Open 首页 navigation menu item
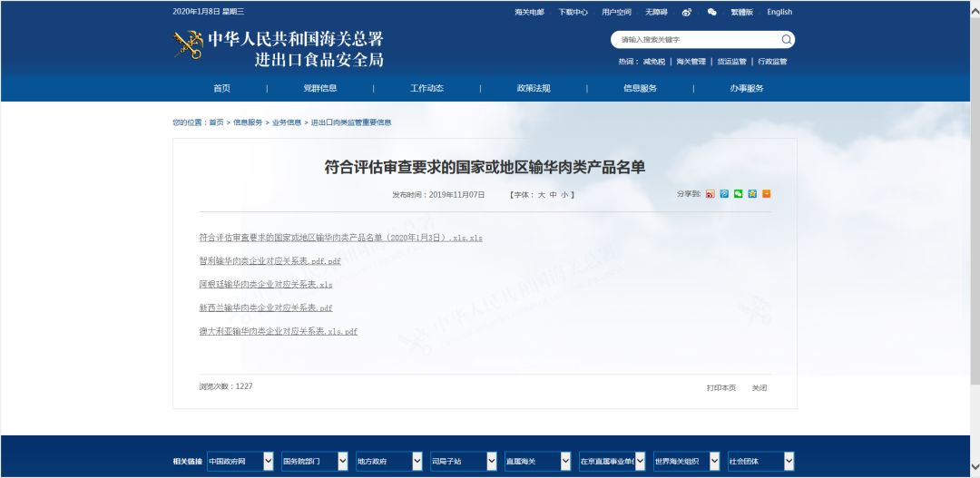Image resolution: width=980 pixels, height=478 pixels. click(222, 88)
